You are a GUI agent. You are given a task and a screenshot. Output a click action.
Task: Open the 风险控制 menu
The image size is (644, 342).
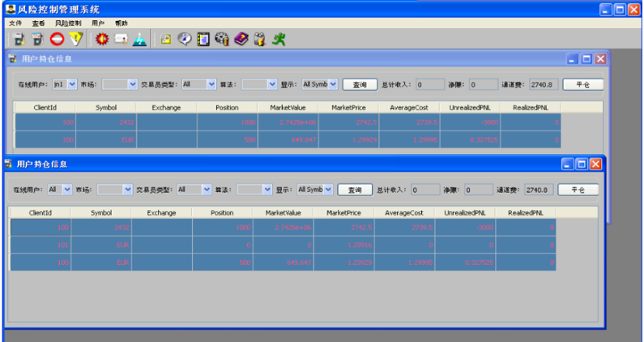click(x=68, y=24)
